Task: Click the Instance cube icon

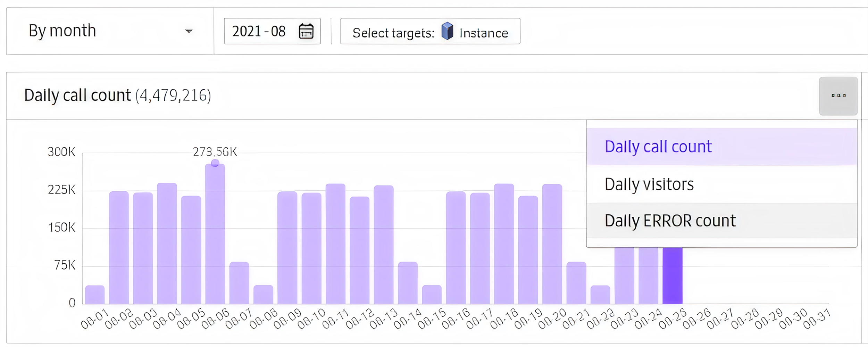Action: pyautogui.click(x=447, y=31)
